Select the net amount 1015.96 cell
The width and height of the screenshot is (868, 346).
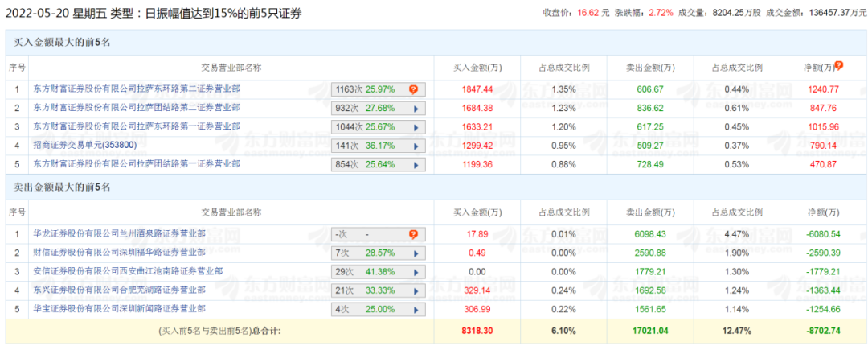(x=824, y=127)
